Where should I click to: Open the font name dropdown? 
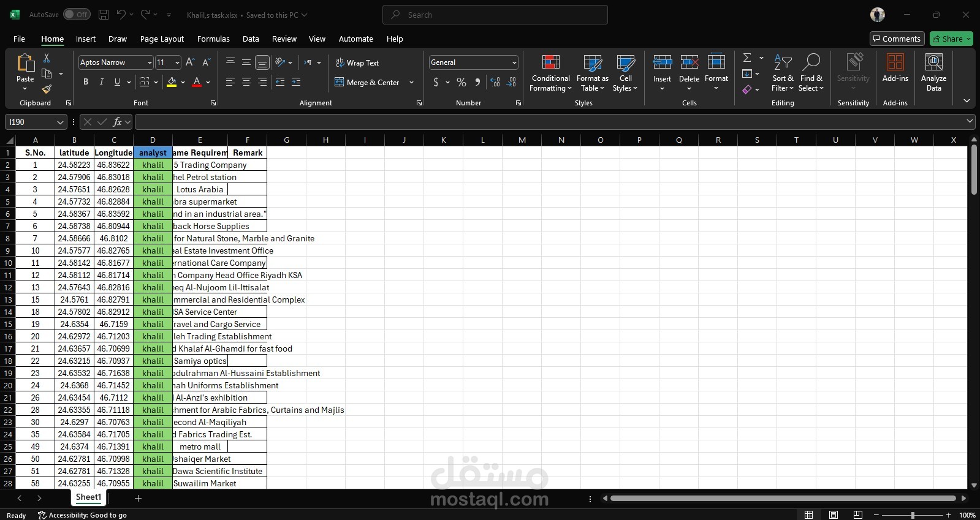[x=149, y=62]
